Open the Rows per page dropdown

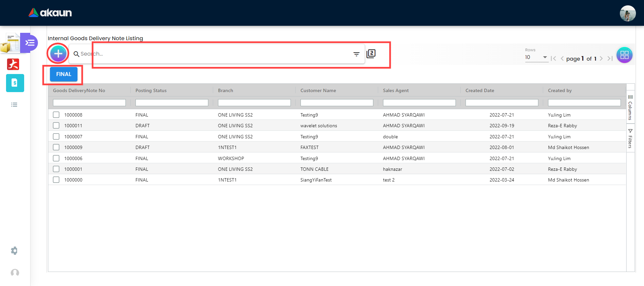pyautogui.click(x=536, y=58)
